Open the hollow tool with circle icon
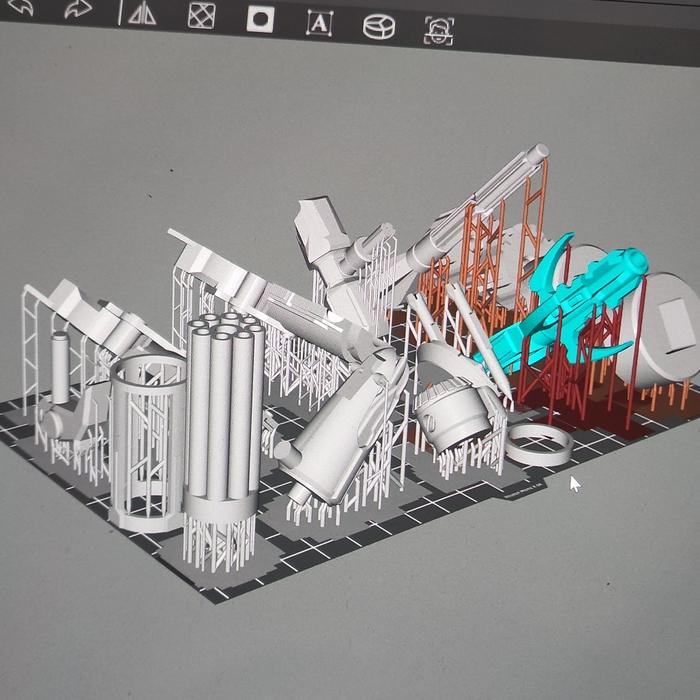 coord(261,19)
